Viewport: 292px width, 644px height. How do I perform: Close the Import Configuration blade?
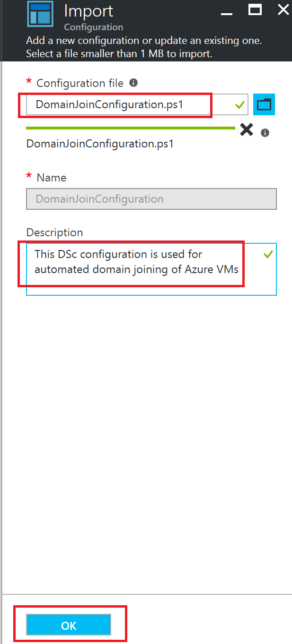(x=283, y=9)
